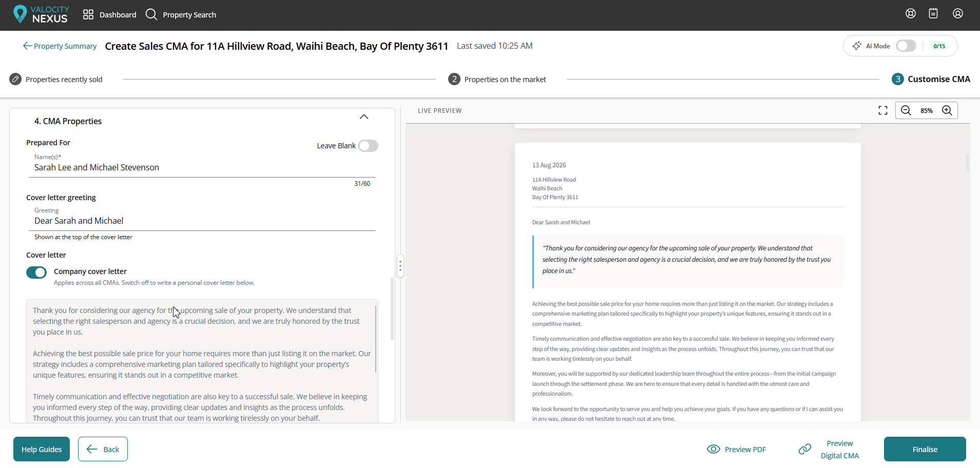The height and width of the screenshot is (468, 980).
Task: Click the 85% zoom level value
Action: point(927,110)
